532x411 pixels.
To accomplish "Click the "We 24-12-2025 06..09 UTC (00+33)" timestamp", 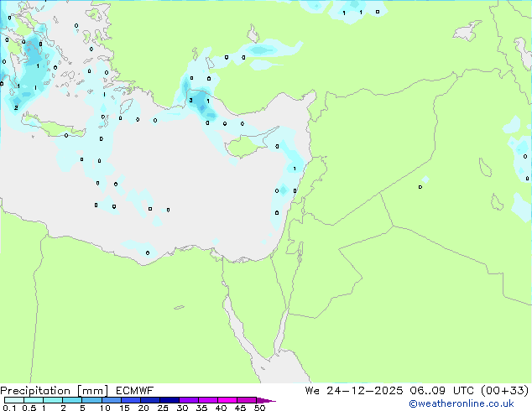I will [x=417, y=391].
